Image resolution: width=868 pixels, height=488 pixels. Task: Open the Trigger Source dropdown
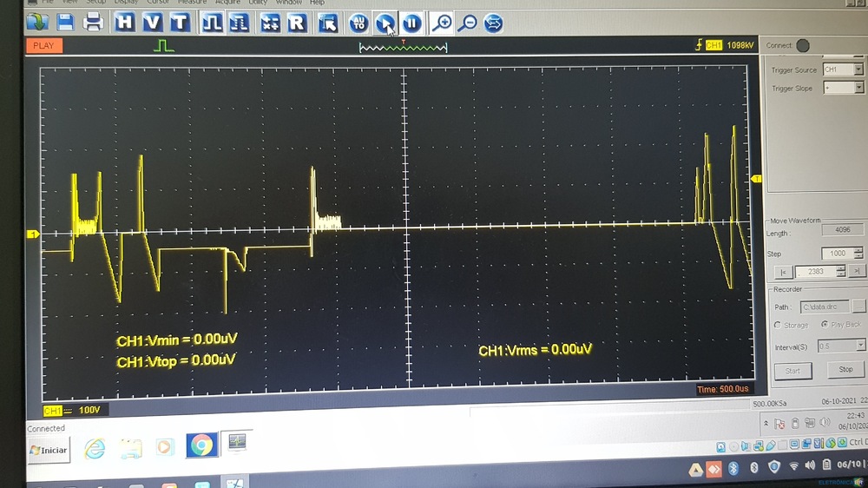pos(843,69)
